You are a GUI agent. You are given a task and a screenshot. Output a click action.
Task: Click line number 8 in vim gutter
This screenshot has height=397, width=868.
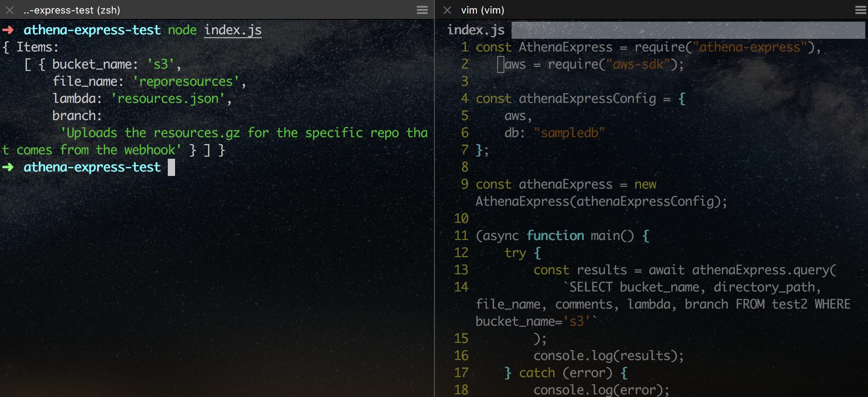pyautogui.click(x=465, y=167)
